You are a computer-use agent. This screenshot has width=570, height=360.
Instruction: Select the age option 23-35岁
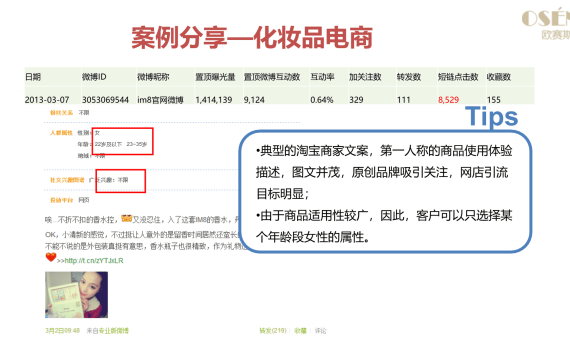tap(137, 144)
